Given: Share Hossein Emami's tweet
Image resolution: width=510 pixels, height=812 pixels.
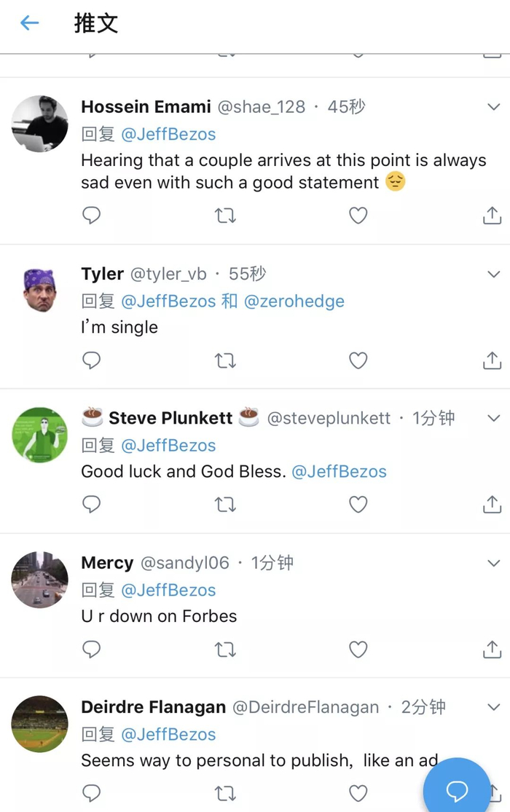Looking at the screenshot, I should (x=492, y=216).
